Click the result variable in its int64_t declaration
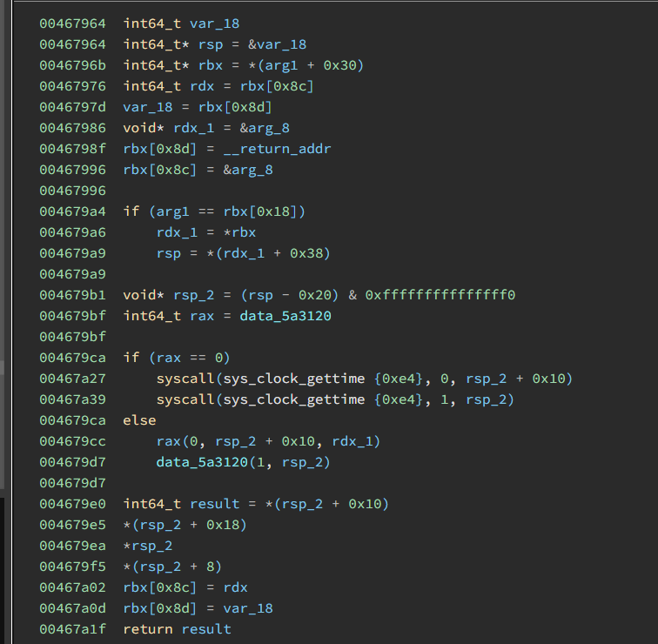Image resolution: width=658 pixels, height=644 pixels. (x=214, y=504)
